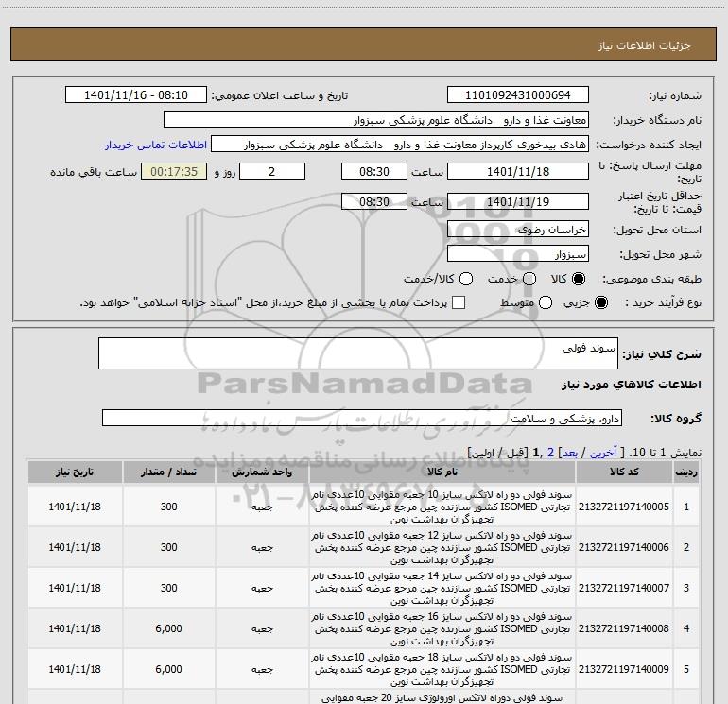Screen dimensions: 728x704
Task: Click the جزئیات اطلاعات نیاز header title
Action: pos(645,45)
